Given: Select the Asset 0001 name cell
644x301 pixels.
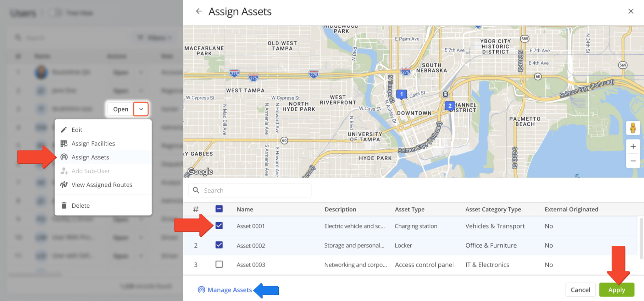Looking at the screenshot, I should pos(251,226).
